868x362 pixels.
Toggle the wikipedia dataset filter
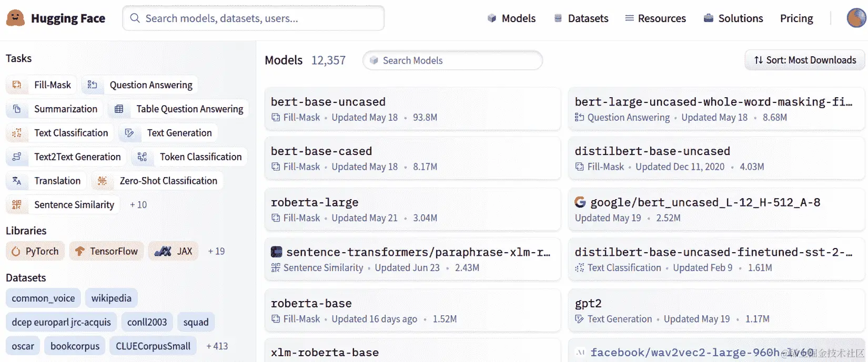(111, 298)
